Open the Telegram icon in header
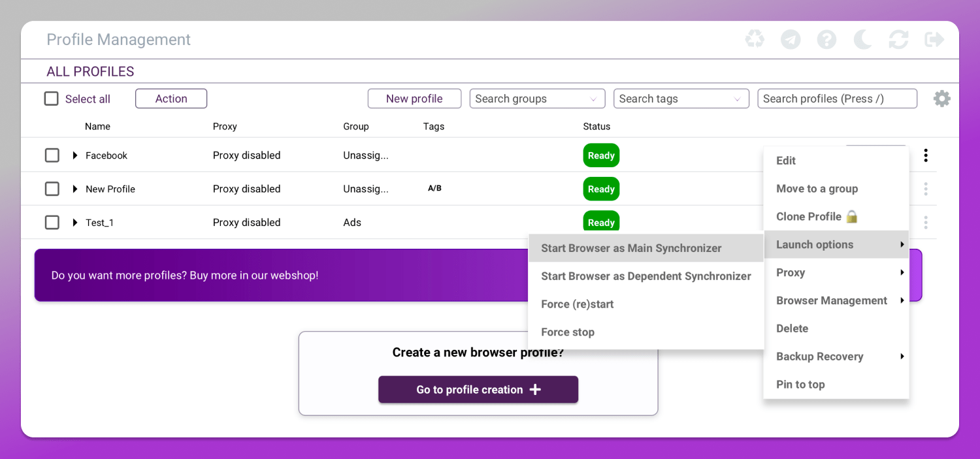This screenshot has height=459, width=980. click(x=791, y=40)
